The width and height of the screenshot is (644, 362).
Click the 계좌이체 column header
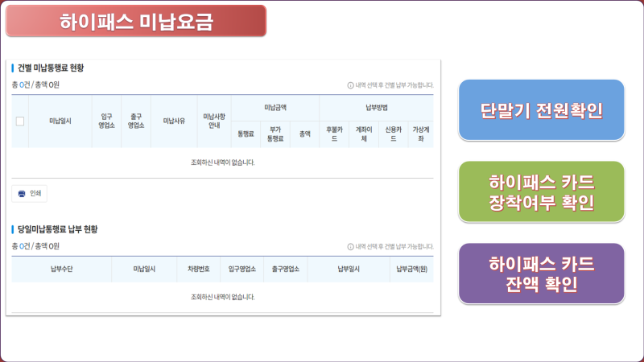click(x=364, y=134)
